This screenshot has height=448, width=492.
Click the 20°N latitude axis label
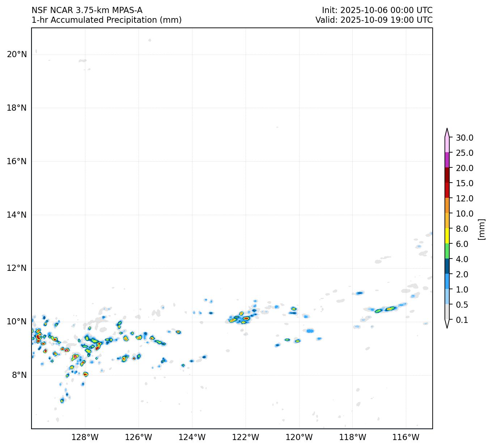pos(17,55)
